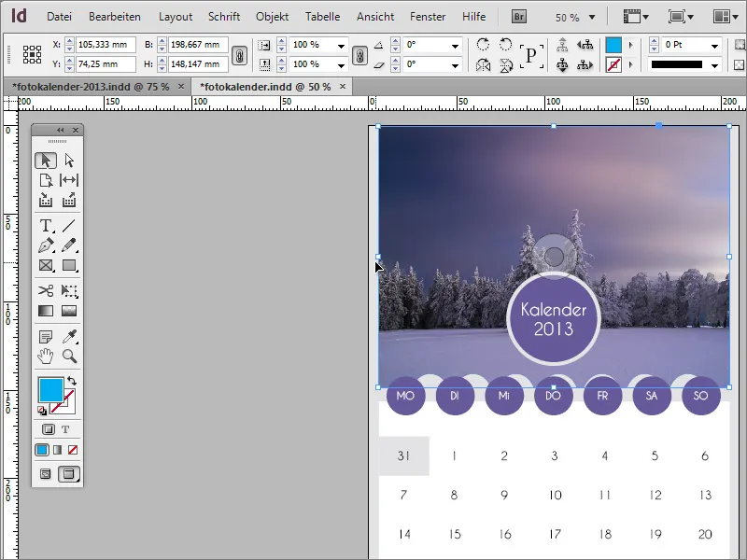Viewport: 747px width, 560px height.
Task: Select the Gradient Swatch tool
Action: [x=46, y=311]
